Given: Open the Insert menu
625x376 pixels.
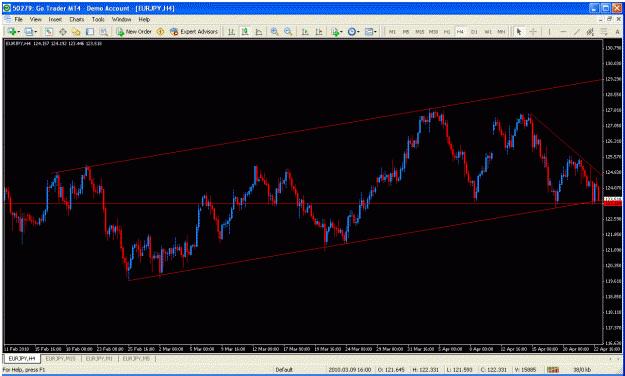Looking at the screenshot, I should pyautogui.click(x=55, y=19).
